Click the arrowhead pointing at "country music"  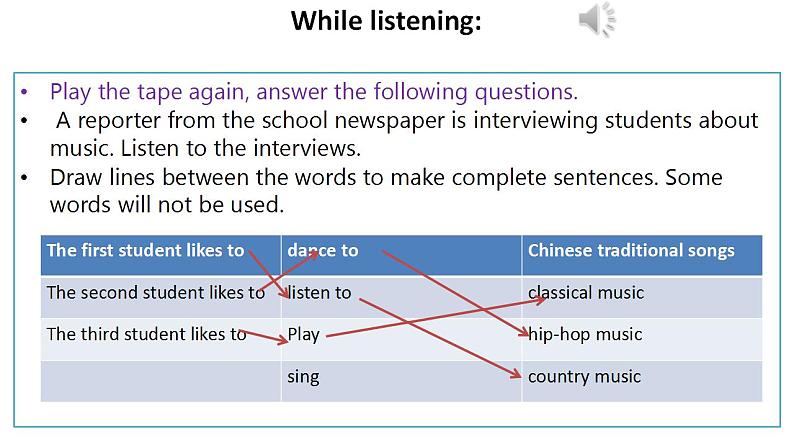517,375
